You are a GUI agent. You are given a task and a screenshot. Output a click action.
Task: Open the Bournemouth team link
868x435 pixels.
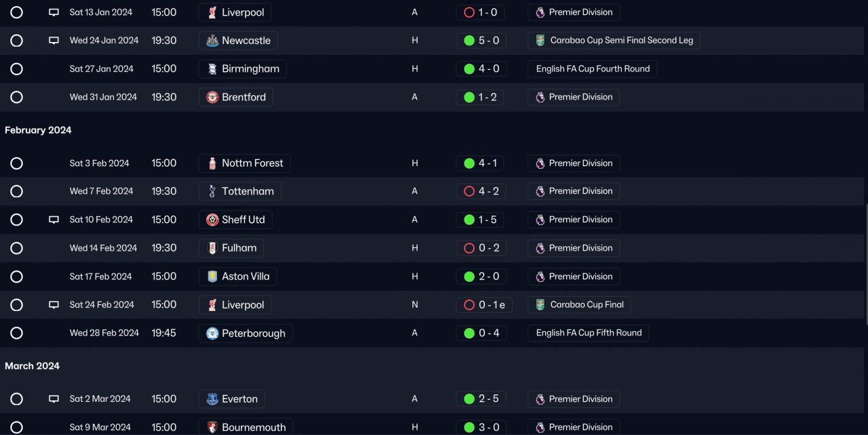point(253,428)
